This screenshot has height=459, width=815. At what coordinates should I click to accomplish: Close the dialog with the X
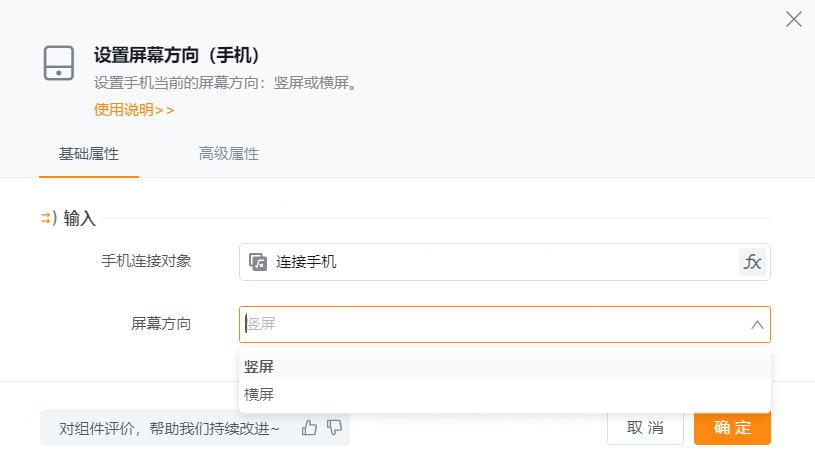tap(794, 19)
